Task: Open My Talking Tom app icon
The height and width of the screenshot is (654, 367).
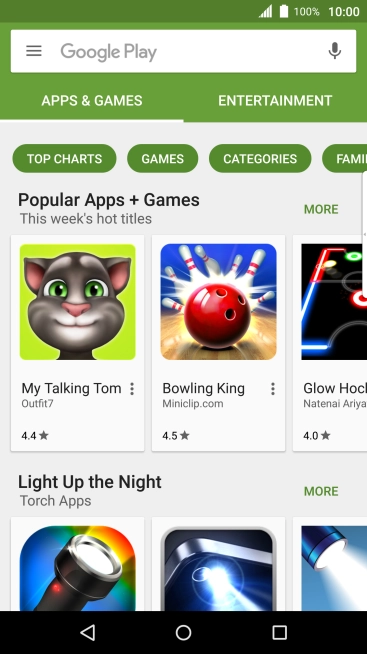Action: 78,302
